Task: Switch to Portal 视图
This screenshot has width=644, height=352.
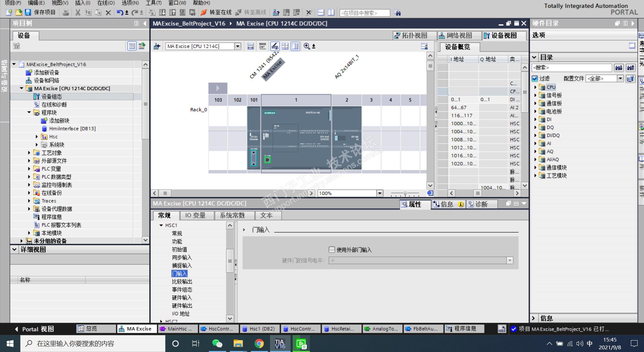Action: click(34, 329)
